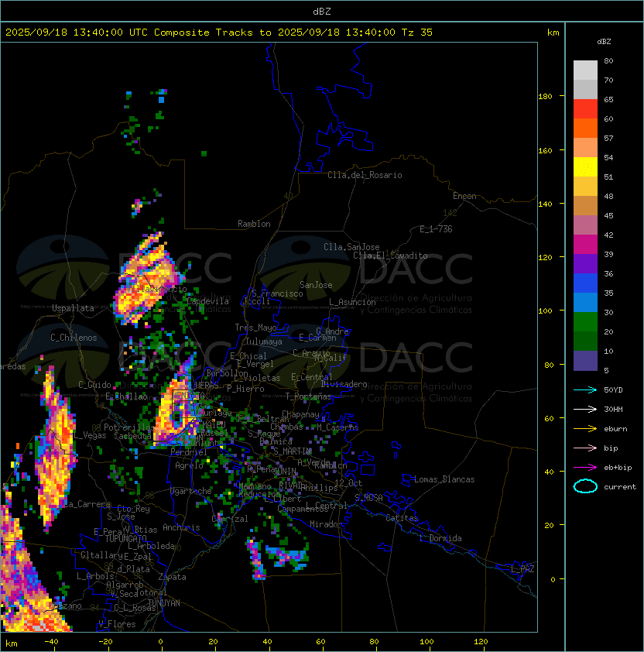
Task: Click the 'C_Chilenos' map label
Action: pos(74,338)
